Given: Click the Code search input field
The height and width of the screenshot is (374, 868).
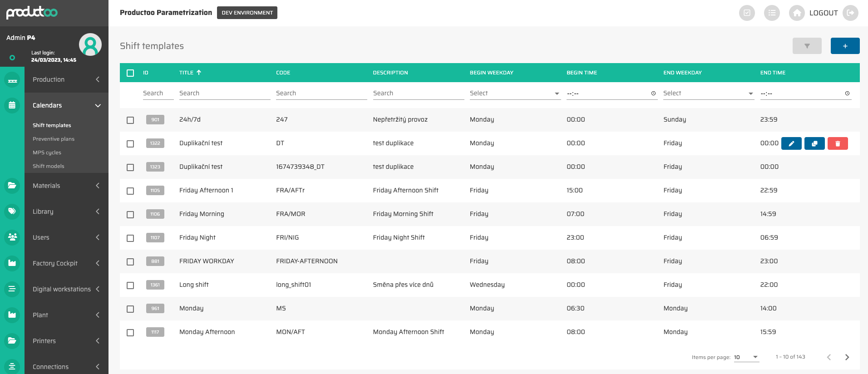Looking at the screenshot, I should pyautogui.click(x=321, y=93).
